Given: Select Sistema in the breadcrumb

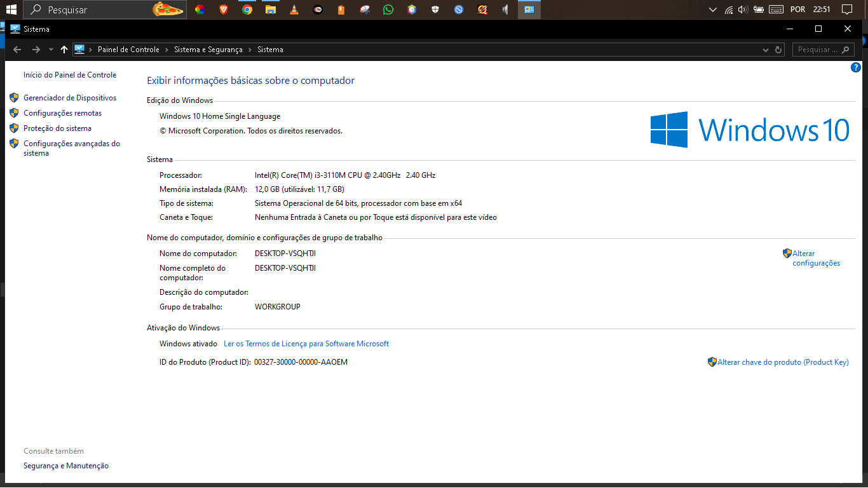Looking at the screenshot, I should click(x=270, y=50).
